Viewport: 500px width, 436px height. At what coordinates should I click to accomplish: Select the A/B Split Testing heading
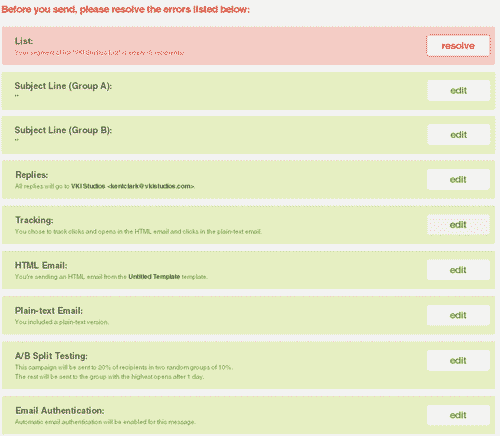tap(51, 356)
